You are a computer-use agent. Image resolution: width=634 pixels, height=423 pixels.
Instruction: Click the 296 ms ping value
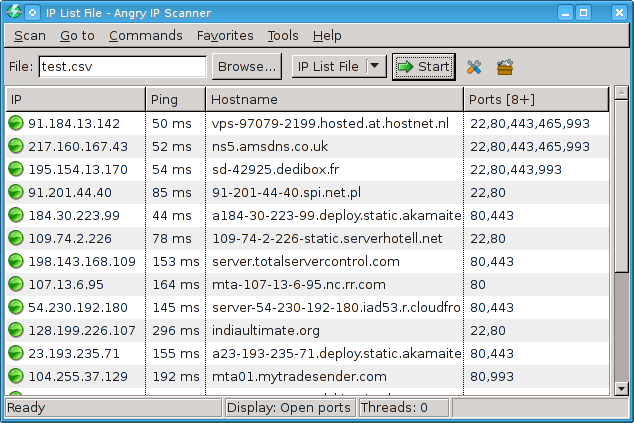click(x=175, y=331)
